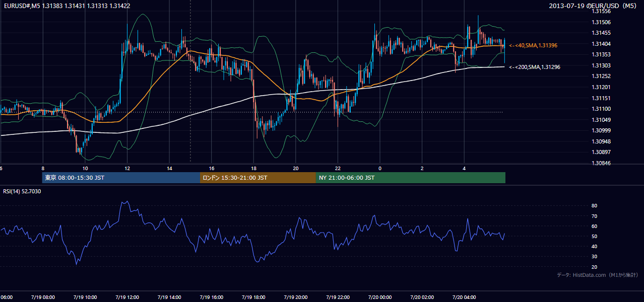Click the NY 21:00-06:00 JST session bar
Viewport: 644px width, 302px height.
pos(411,178)
